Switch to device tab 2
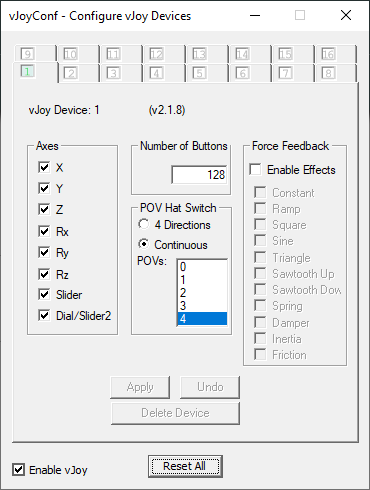 pos(79,73)
